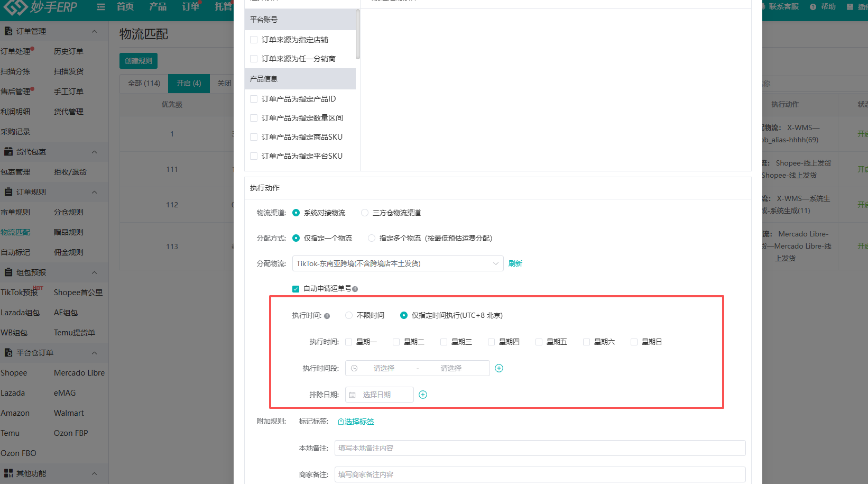868x484 pixels.
Task: Click the question icon beside 执行时间 label
Action: pyautogui.click(x=327, y=316)
